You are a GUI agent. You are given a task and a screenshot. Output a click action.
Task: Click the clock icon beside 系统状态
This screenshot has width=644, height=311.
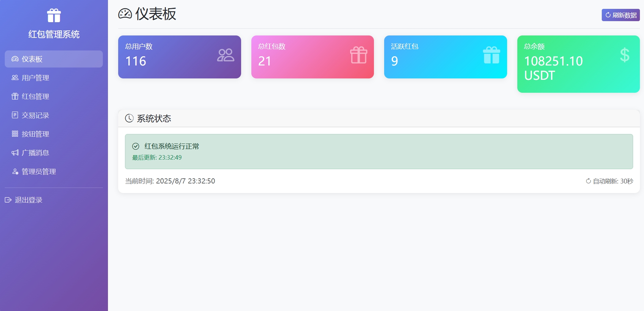[x=129, y=118]
